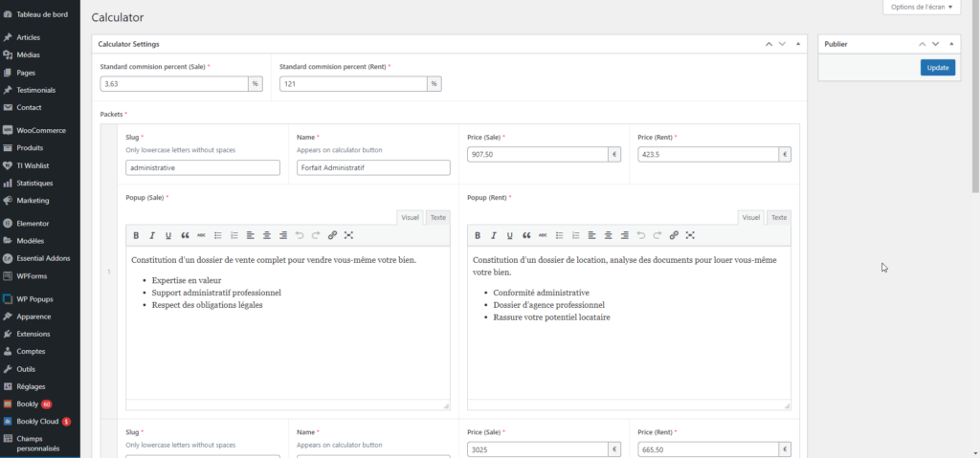Toggle Underline in Popup (Sale) editor

pos(168,235)
